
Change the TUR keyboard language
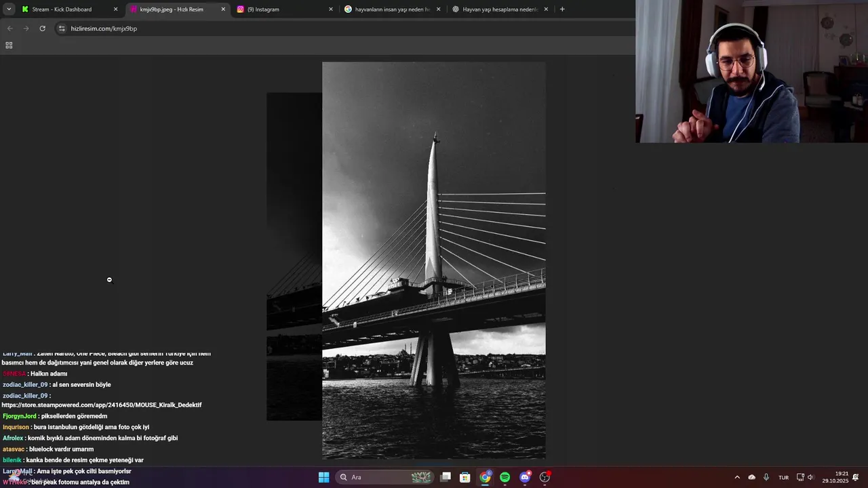click(x=783, y=477)
